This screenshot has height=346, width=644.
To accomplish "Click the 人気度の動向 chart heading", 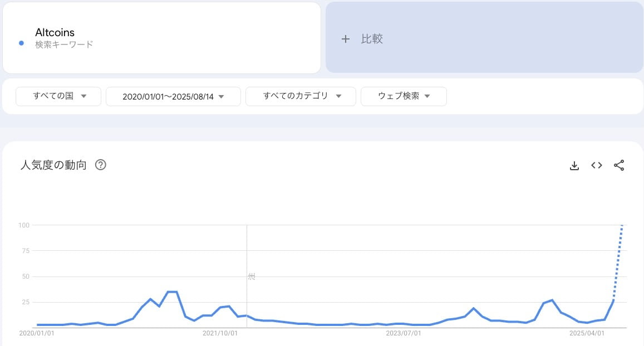I will [53, 165].
